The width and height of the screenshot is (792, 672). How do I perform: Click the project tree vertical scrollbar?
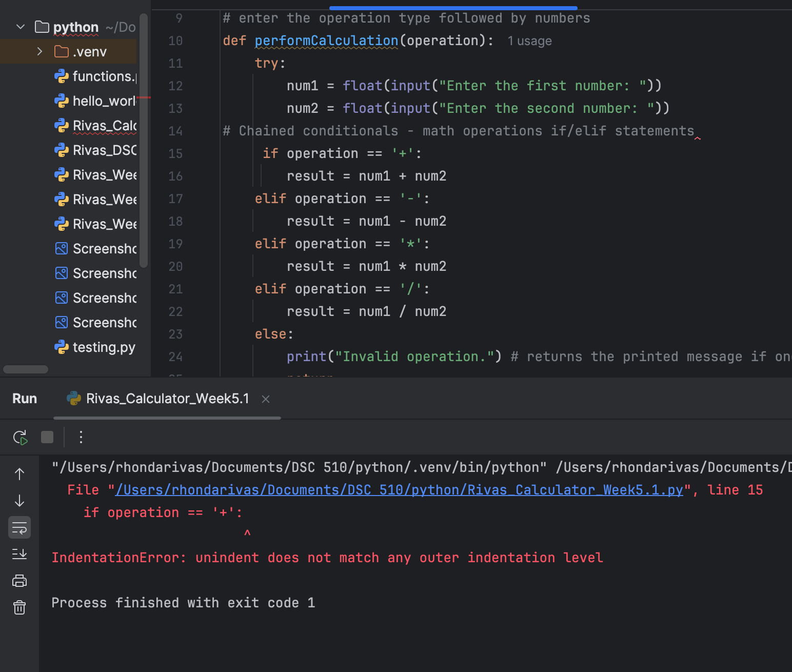pyautogui.click(x=144, y=144)
